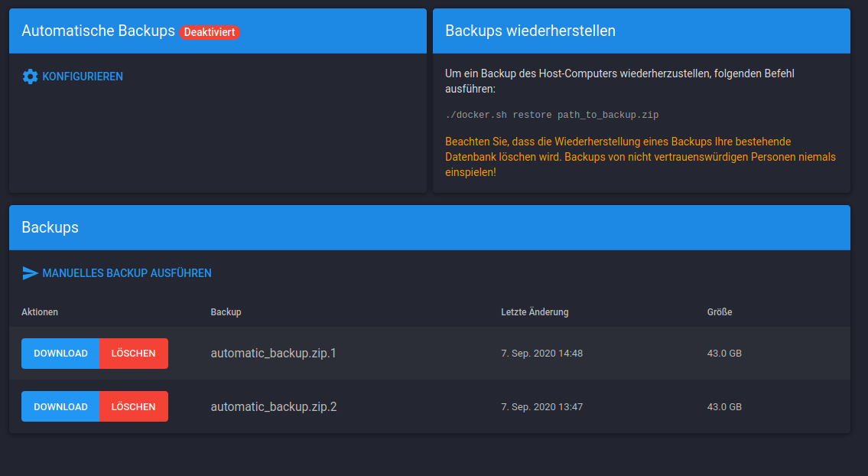The image size is (868, 476).
Task: Open the Konfigurieren link
Action: 73,77
